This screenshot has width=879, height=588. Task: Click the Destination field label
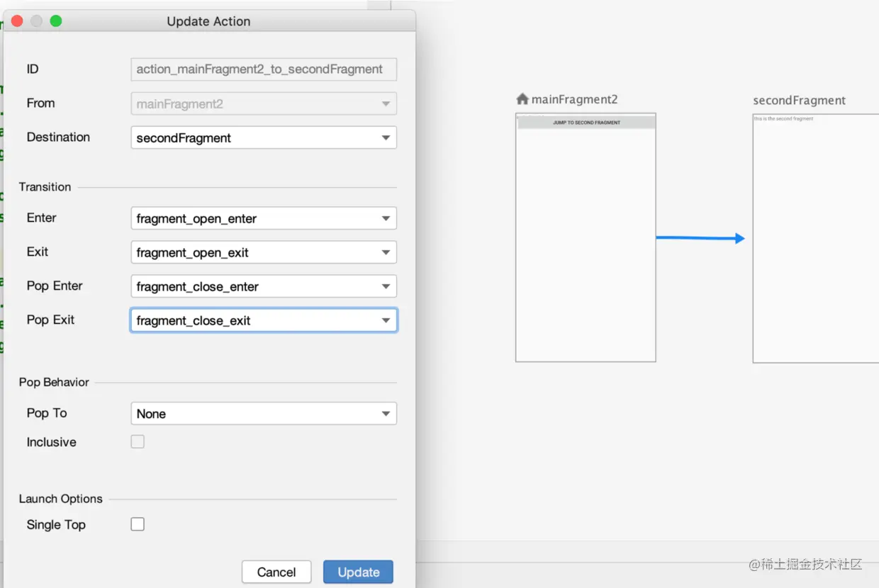[x=58, y=137]
